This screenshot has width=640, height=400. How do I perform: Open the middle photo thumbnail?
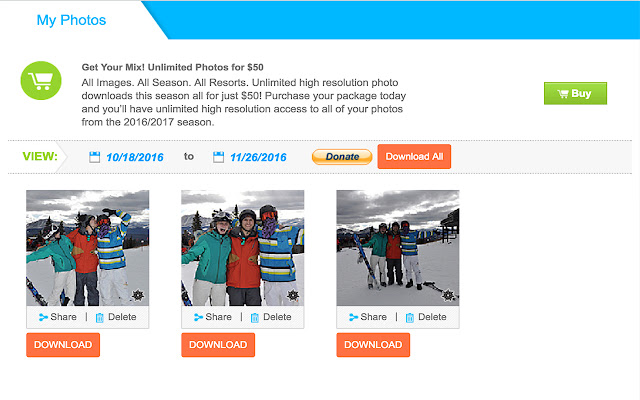point(242,247)
